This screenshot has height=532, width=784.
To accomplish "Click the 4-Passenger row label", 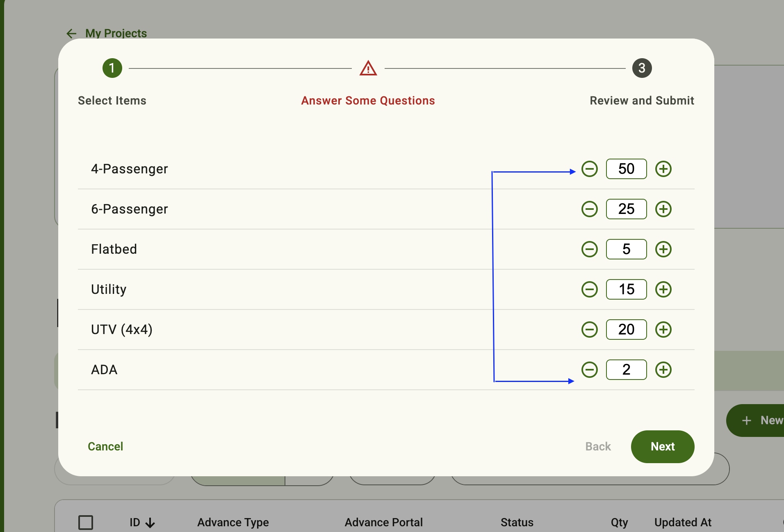I will click(x=130, y=169).
